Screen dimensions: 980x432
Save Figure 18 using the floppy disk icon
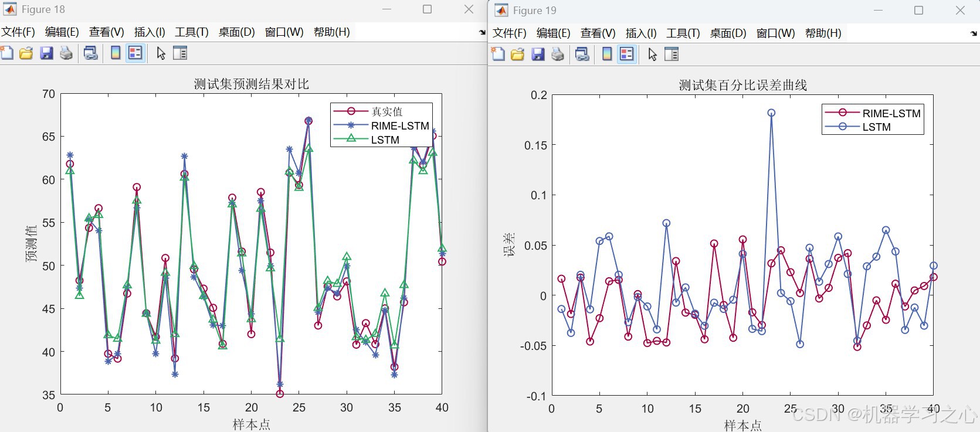(46, 53)
